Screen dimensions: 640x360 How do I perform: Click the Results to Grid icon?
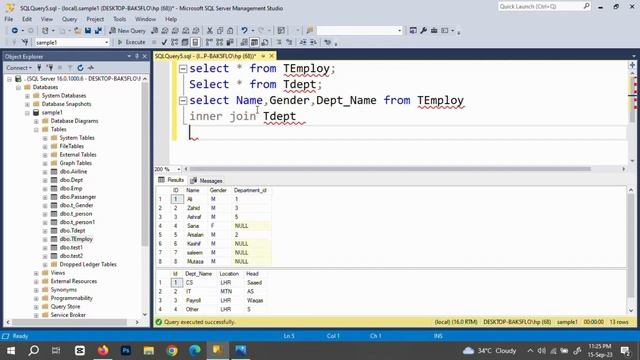click(x=254, y=42)
